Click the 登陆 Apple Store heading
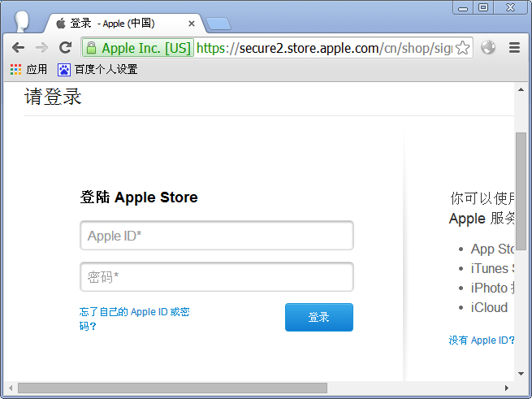Viewport: 532px width, 399px height. [139, 197]
